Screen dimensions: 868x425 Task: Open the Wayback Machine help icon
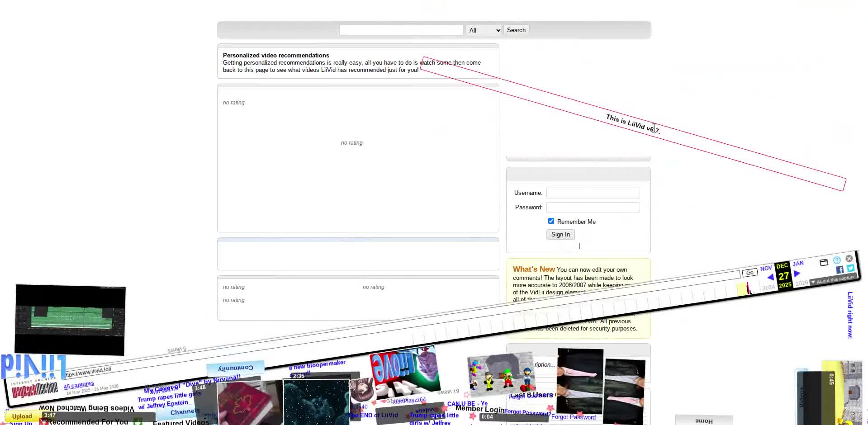[x=837, y=260]
